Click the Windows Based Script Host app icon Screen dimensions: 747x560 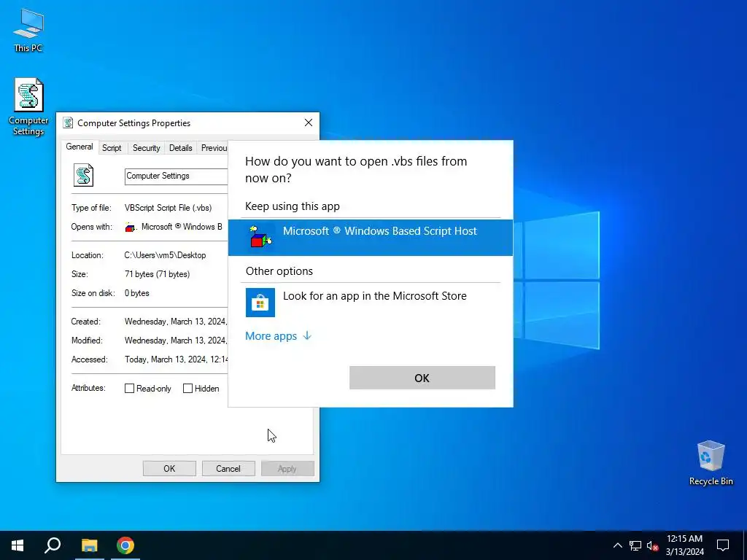click(x=260, y=237)
